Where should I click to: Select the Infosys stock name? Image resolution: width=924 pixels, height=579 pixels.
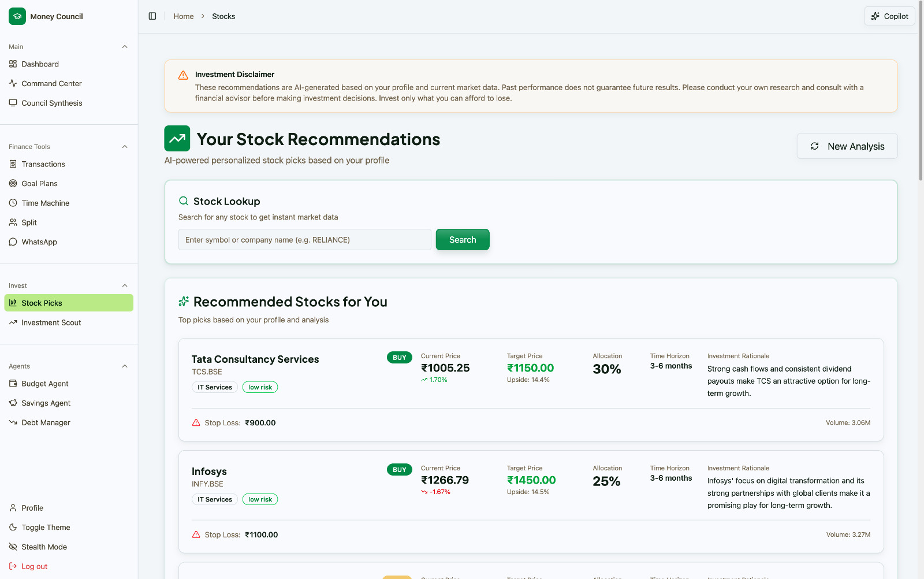[x=209, y=472]
